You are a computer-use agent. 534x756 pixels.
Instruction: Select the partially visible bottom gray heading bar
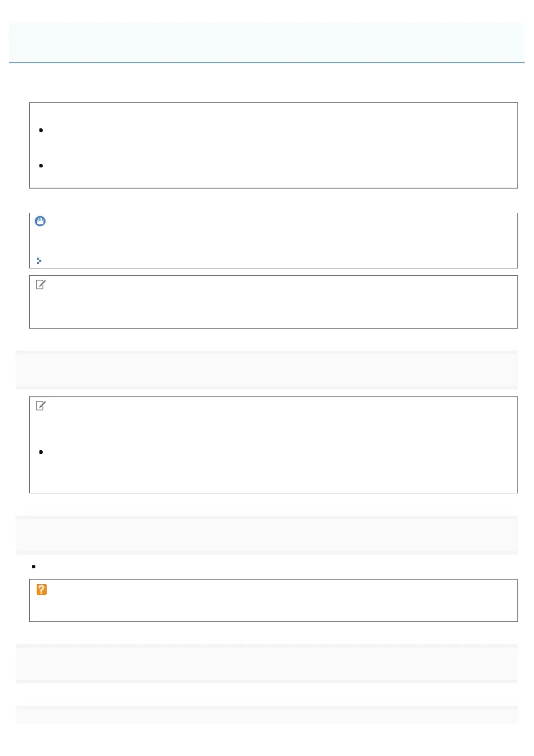[x=267, y=715]
